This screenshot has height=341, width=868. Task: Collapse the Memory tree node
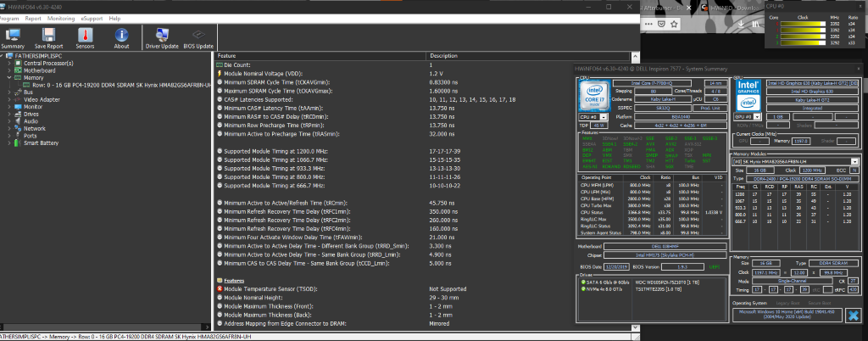(9, 77)
